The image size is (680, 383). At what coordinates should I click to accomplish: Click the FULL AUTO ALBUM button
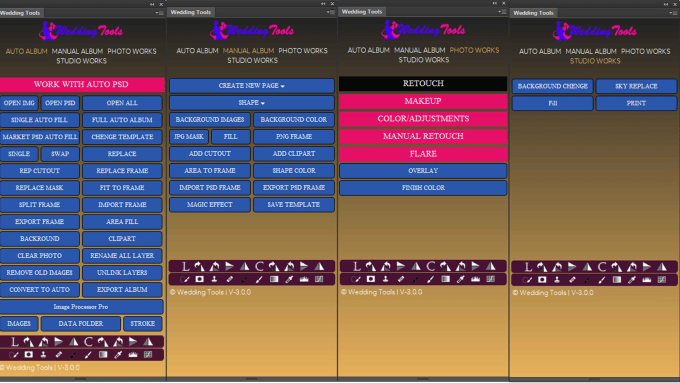click(x=122, y=120)
